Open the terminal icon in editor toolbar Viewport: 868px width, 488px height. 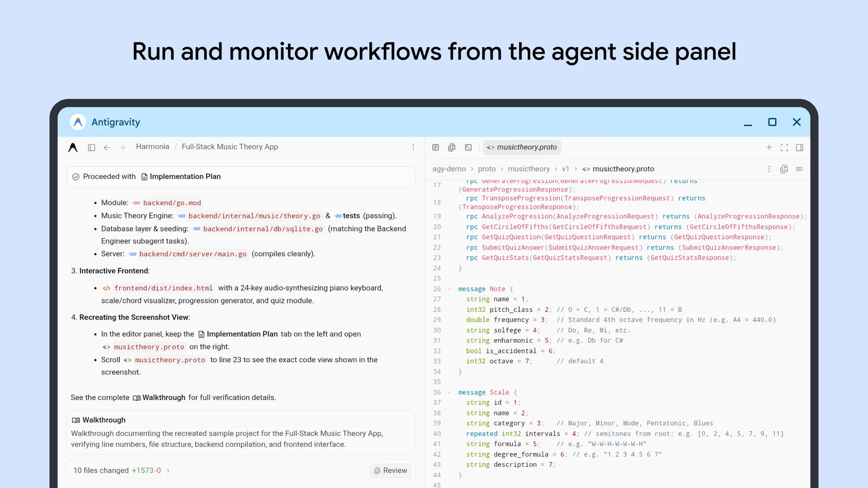click(x=469, y=147)
